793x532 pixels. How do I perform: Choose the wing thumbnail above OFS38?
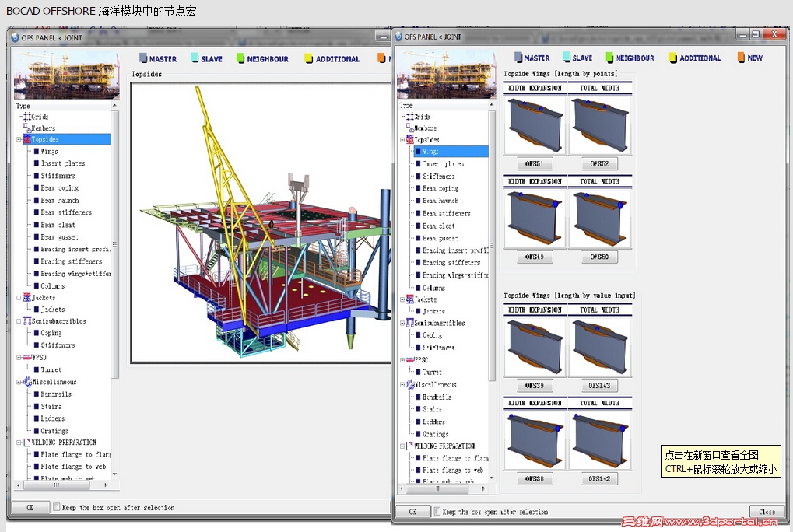[x=535, y=439]
